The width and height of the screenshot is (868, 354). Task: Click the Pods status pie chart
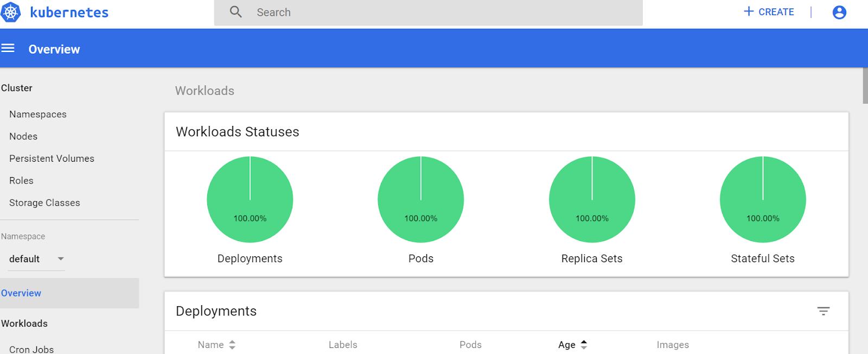click(x=421, y=199)
